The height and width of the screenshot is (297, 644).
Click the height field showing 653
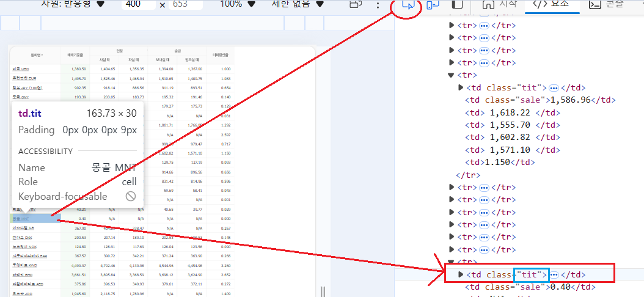coord(186,4)
